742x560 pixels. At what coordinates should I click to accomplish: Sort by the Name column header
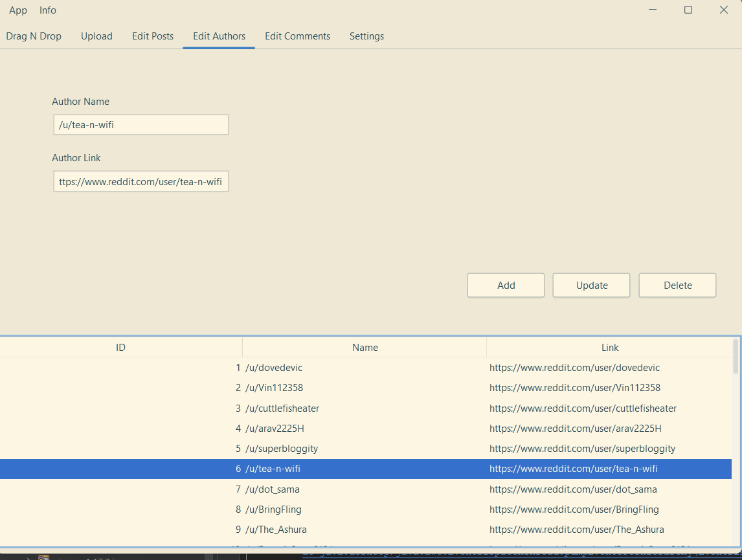[x=365, y=348]
